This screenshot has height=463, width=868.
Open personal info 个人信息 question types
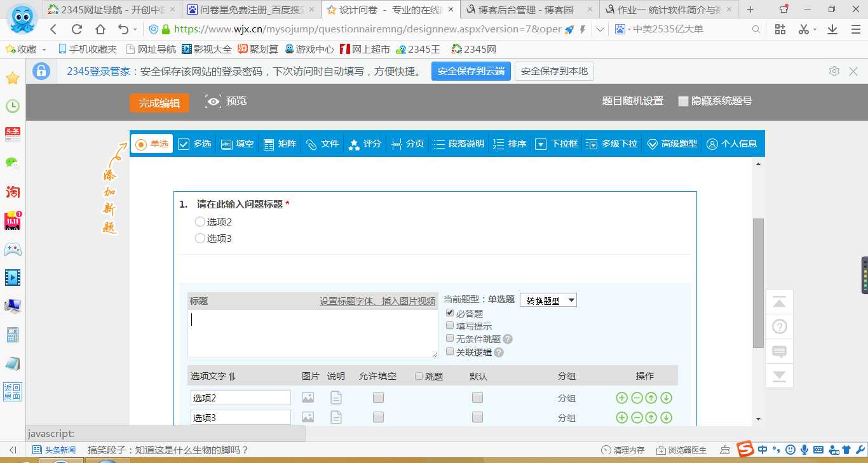click(x=731, y=144)
